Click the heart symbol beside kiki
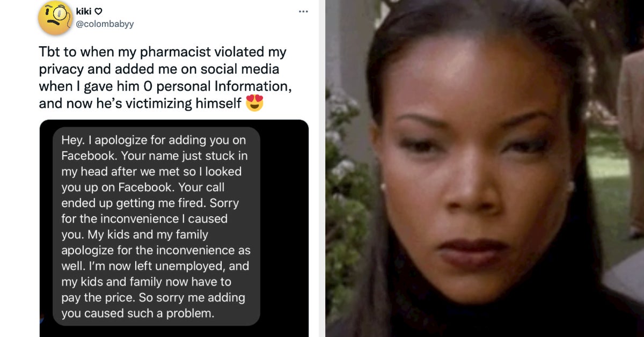Screen dimensions: 644x337 [98, 11]
